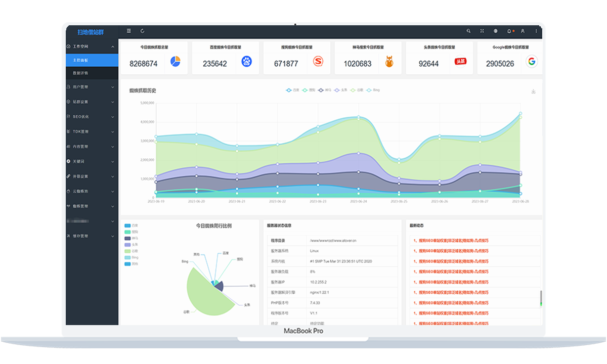Expand the 用户管理 chevron
607x364 pixels.
click(x=112, y=87)
